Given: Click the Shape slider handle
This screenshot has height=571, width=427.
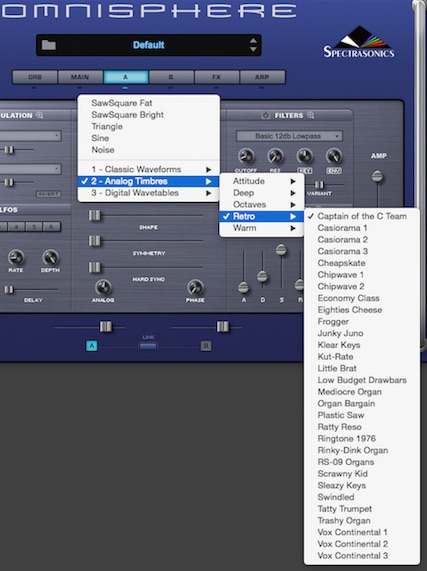Looking at the screenshot, I should [x=95, y=216].
